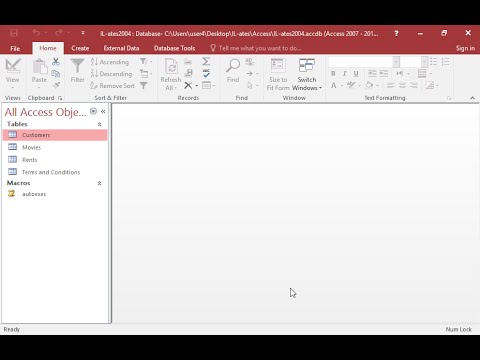Sort records in Descending order
Image resolution: width=480 pixels, height=360 pixels.
(x=111, y=74)
